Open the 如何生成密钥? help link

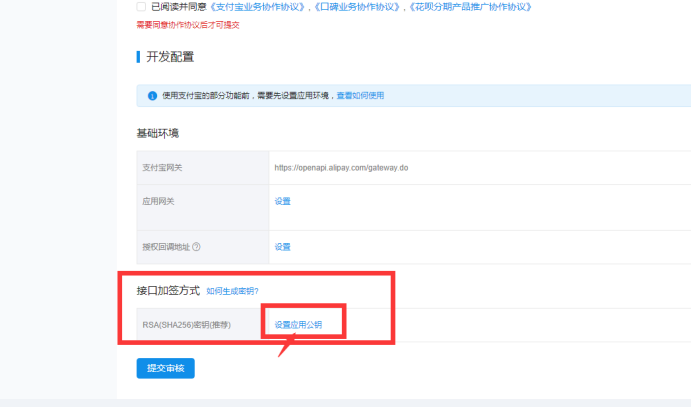click(x=232, y=291)
